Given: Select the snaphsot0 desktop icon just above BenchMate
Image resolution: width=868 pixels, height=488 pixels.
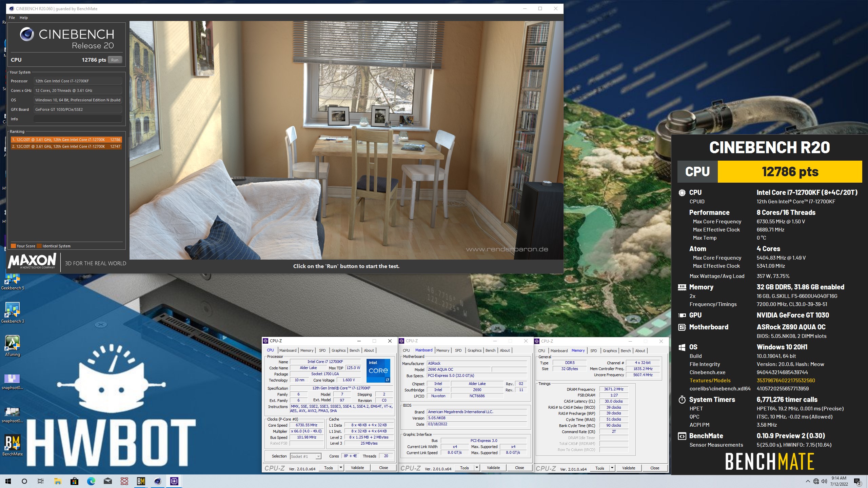Looking at the screenshot, I should [x=13, y=414].
